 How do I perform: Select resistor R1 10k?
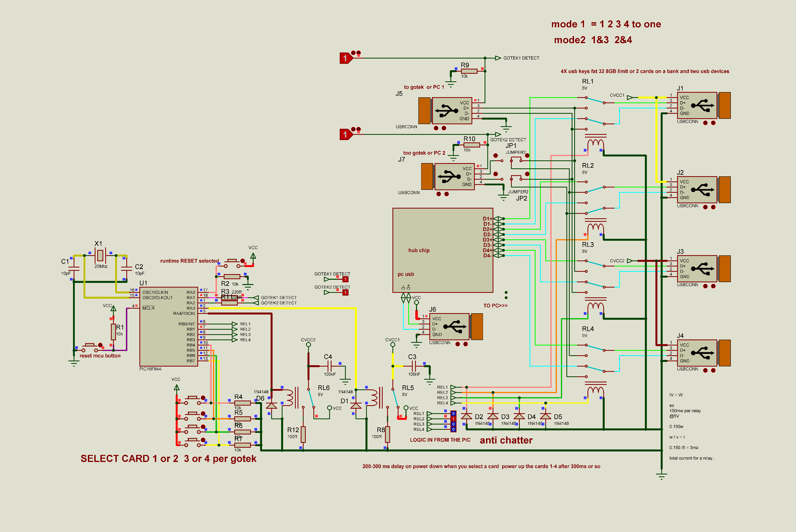(x=113, y=331)
